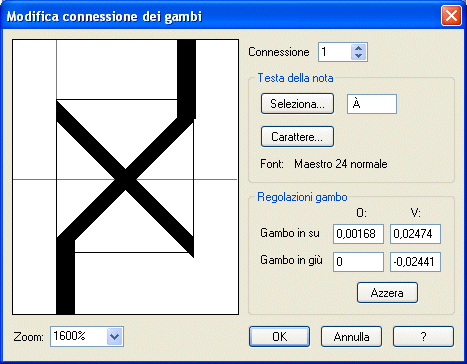Screen dimensions: 467x364
Task: Increase the Connessione value with up arrow
Action: pos(358,48)
